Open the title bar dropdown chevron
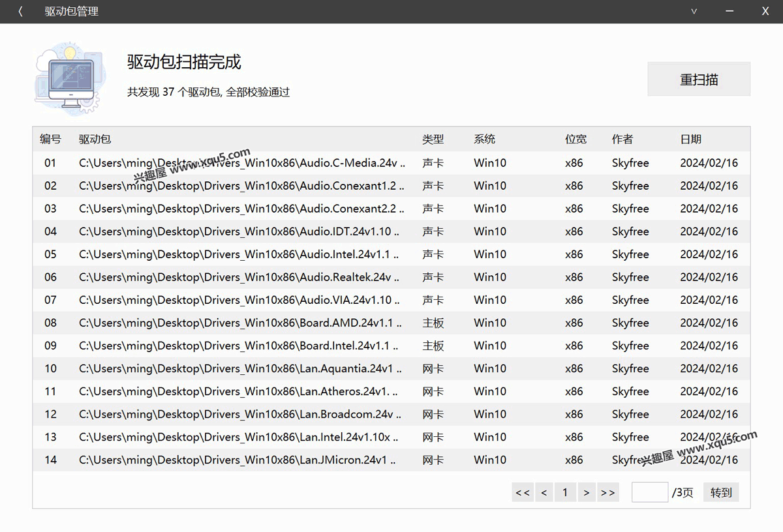The width and height of the screenshot is (783, 532). tap(694, 12)
